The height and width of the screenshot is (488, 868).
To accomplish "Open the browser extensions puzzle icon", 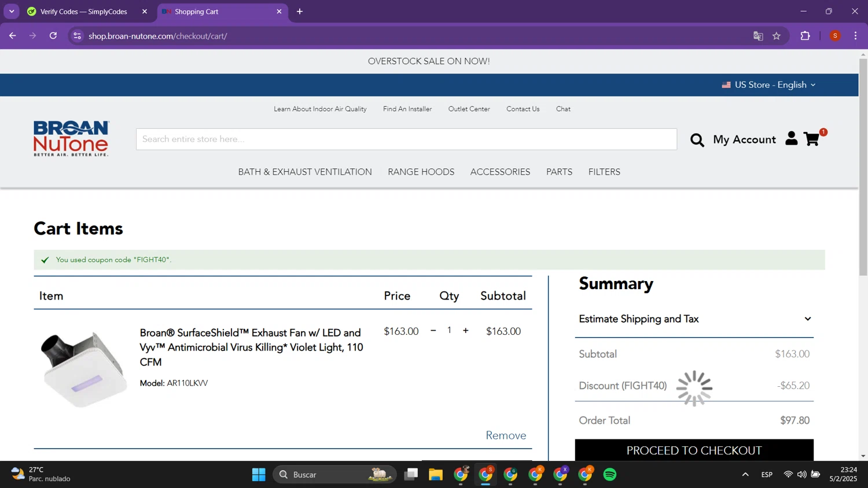I will coord(805,36).
